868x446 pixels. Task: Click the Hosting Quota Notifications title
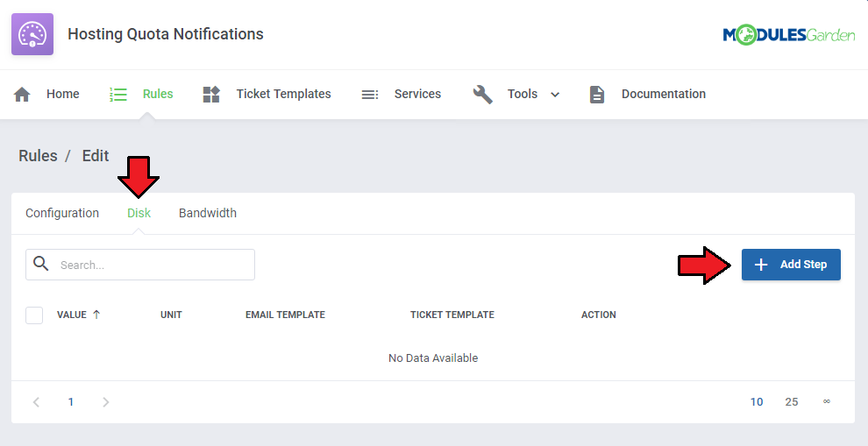166,34
